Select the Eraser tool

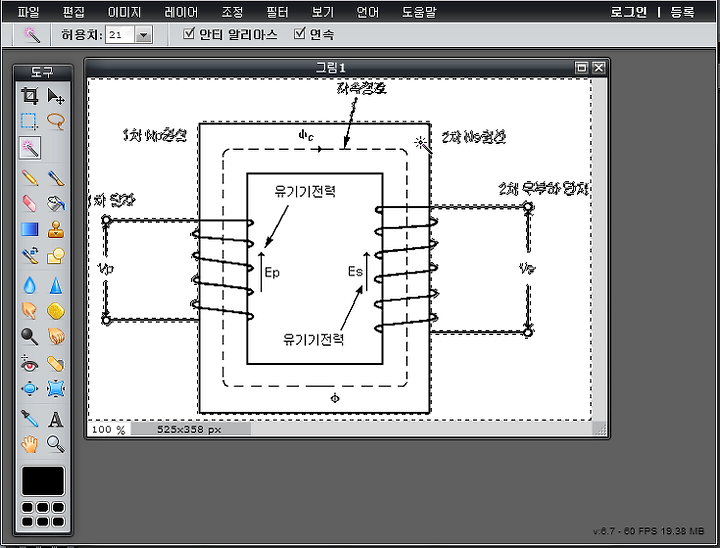point(29,203)
